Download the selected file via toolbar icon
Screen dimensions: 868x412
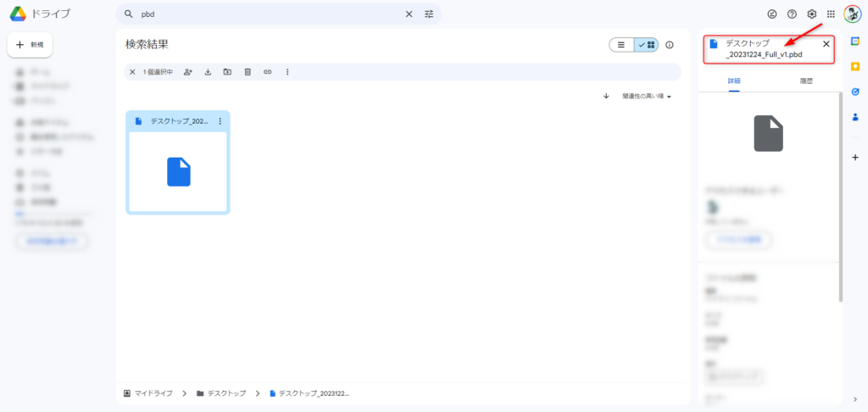(208, 72)
